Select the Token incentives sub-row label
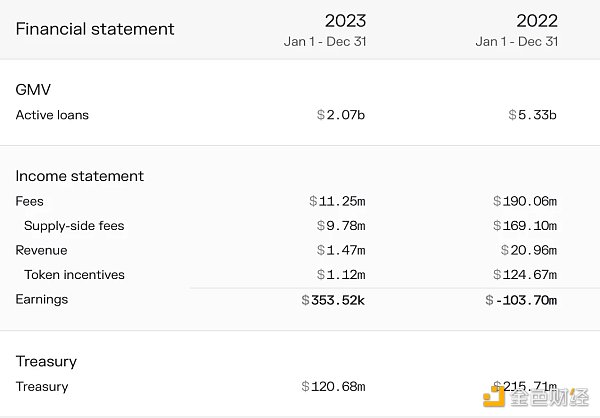Screen dimensions: 600x418 click(74, 275)
